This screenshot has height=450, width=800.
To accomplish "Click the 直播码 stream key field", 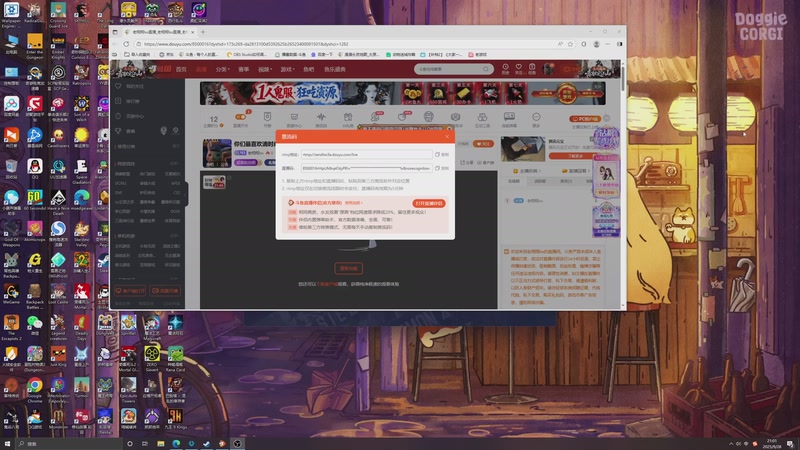I will (366, 168).
